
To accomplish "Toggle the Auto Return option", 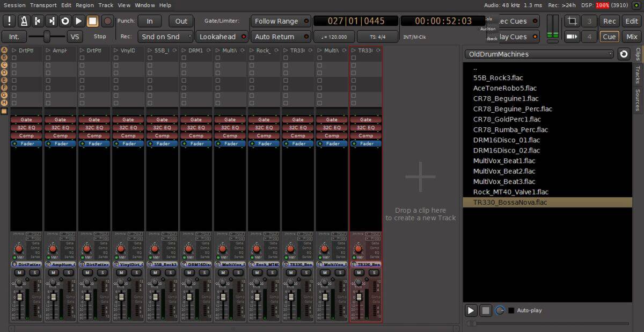I will (x=280, y=37).
